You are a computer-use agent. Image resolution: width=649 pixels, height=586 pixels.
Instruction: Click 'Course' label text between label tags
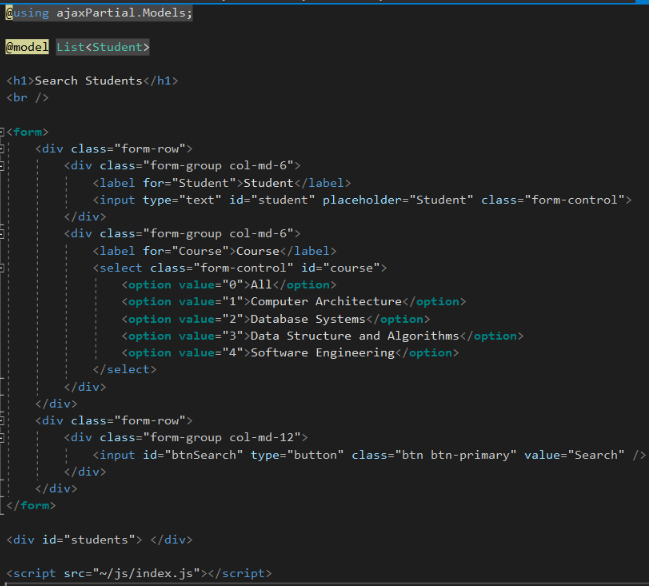pyautogui.click(x=258, y=251)
